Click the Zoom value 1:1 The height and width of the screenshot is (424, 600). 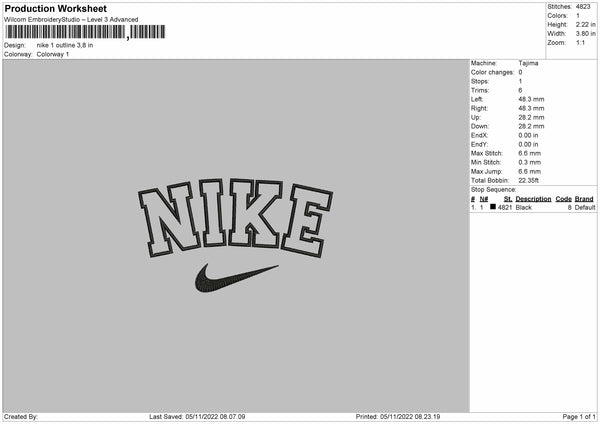(x=580, y=42)
